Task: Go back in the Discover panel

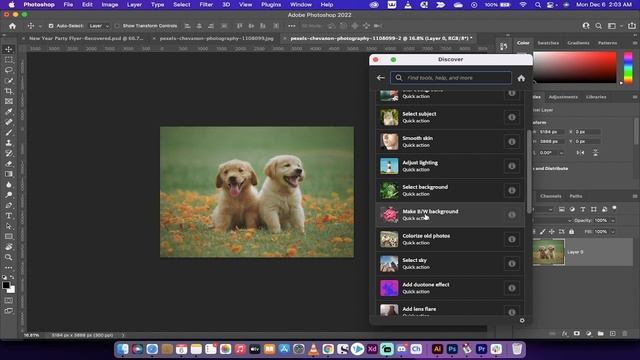Action: click(x=380, y=78)
